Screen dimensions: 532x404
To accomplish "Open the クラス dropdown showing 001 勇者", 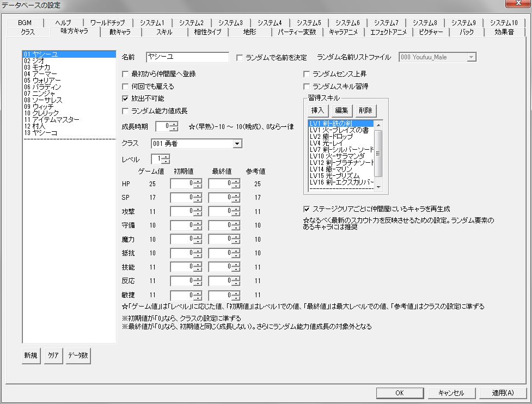I will click(x=197, y=144).
